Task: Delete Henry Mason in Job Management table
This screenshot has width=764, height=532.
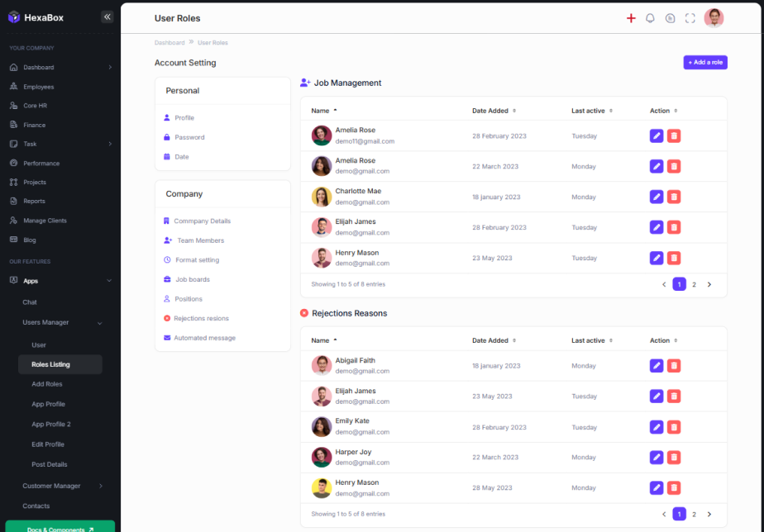Action: click(x=674, y=258)
